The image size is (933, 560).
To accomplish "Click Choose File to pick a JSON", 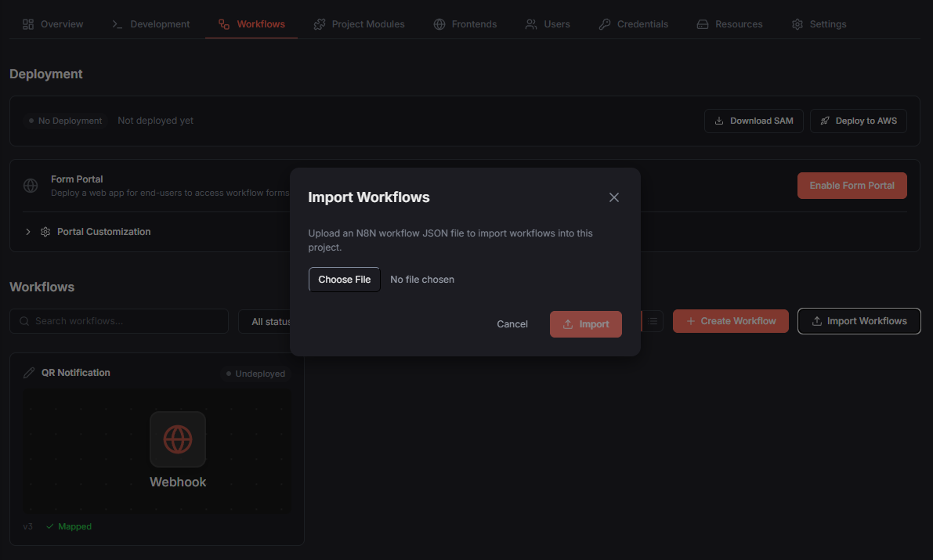I will coord(345,280).
